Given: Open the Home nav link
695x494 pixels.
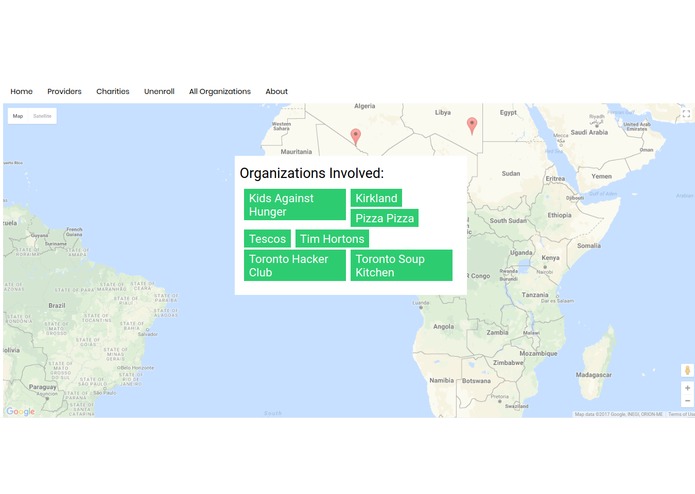Looking at the screenshot, I should coord(21,91).
